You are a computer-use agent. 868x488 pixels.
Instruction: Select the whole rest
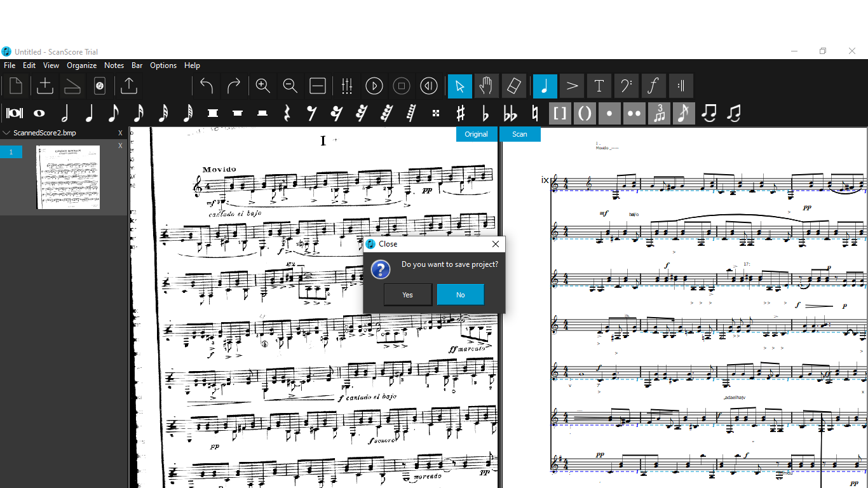(x=238, y=113)
